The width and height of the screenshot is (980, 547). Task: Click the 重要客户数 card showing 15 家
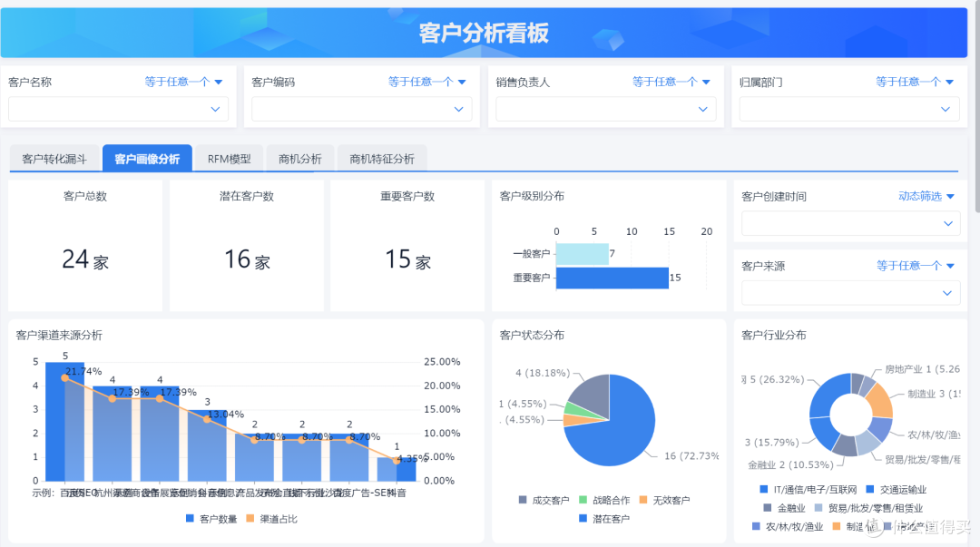coord(407,246)
